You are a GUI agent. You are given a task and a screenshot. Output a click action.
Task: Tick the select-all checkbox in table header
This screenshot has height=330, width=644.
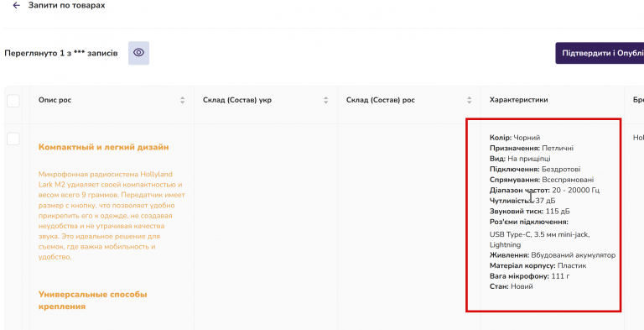(13, 101)
